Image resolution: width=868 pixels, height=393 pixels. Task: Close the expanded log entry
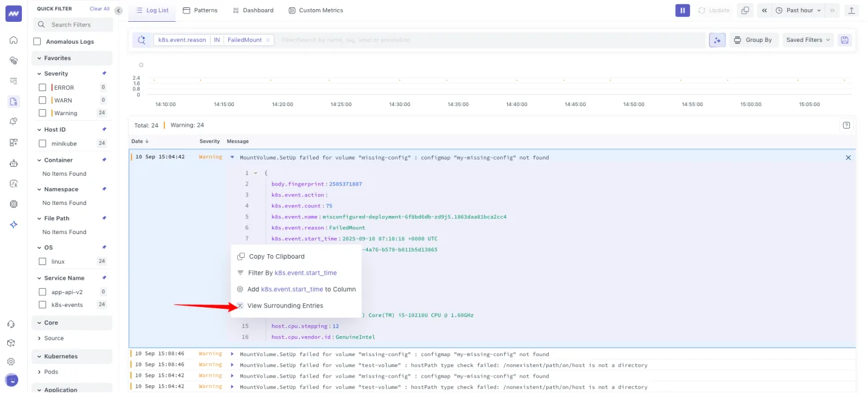tap(849, 158)
